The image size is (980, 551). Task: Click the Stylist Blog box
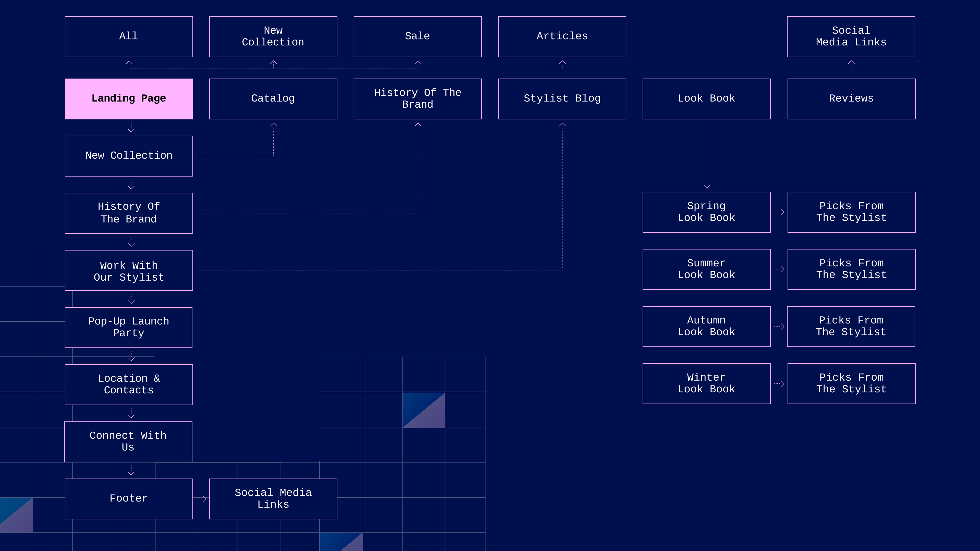point(562,98)
